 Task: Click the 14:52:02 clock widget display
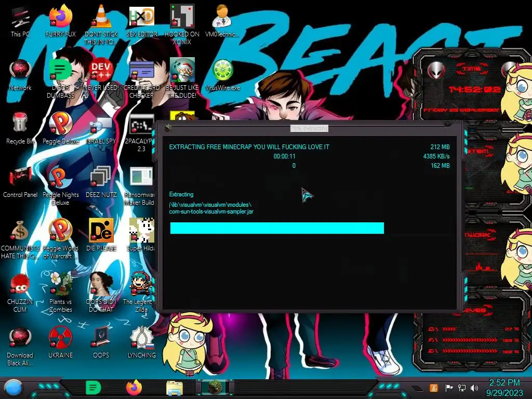click(474, 89)
